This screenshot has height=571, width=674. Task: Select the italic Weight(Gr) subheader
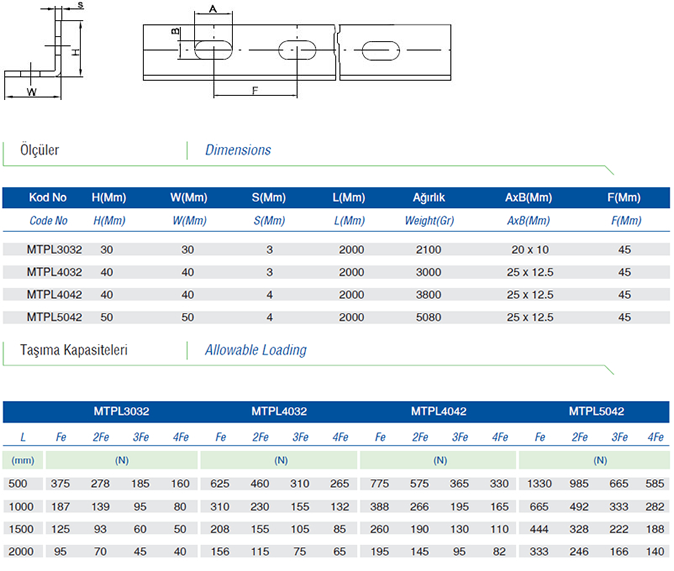click(x=429, y=220)
